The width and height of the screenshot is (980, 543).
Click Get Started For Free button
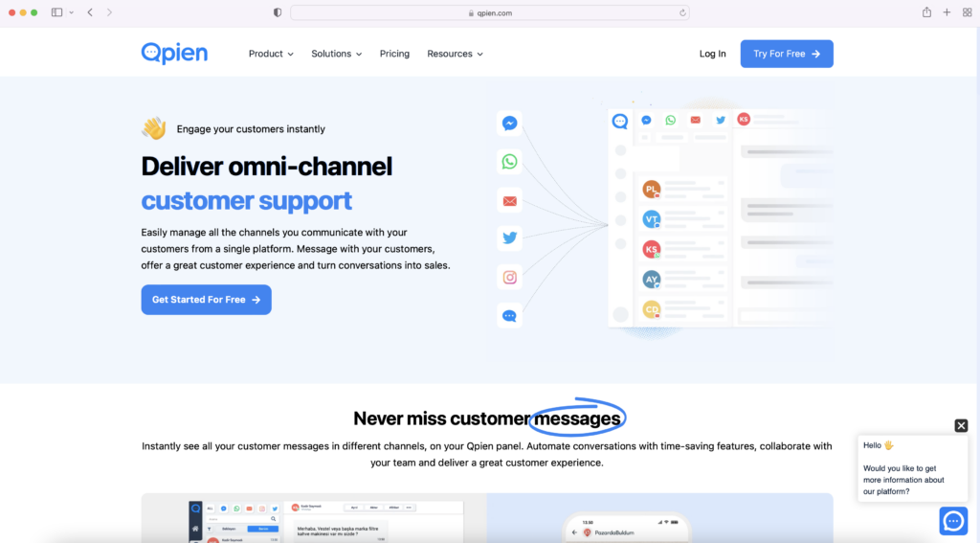point(207,300)
